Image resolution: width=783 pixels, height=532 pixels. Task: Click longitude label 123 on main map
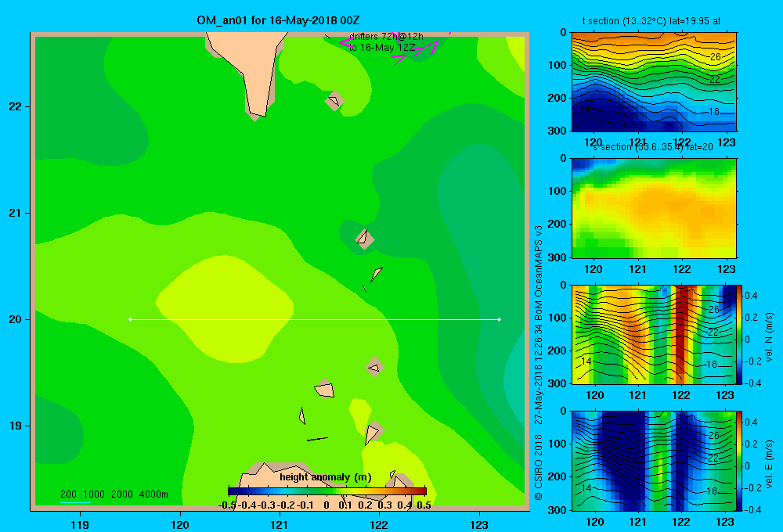pyautogui.click(x=479, y=524)
